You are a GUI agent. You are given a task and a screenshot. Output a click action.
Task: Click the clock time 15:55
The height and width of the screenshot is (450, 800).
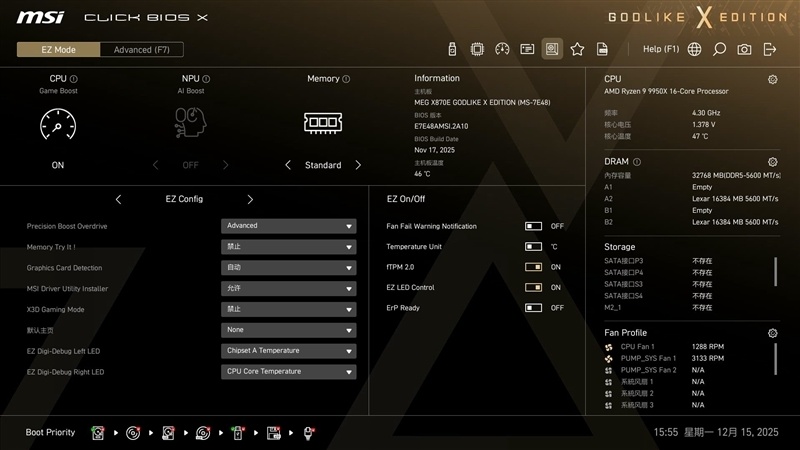pos(665,432)
